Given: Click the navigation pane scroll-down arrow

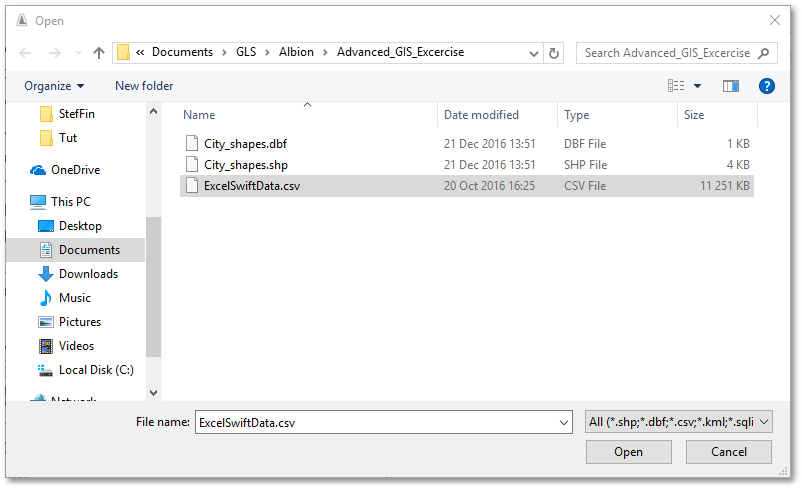Looking at the screenshot, I should pyautogui.click(x=153, y=392).
